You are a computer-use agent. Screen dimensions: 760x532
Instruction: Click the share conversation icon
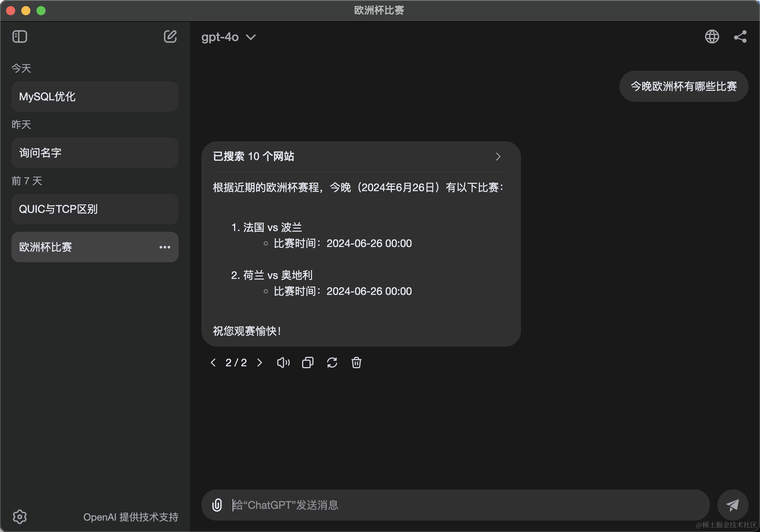pos(740,36)
